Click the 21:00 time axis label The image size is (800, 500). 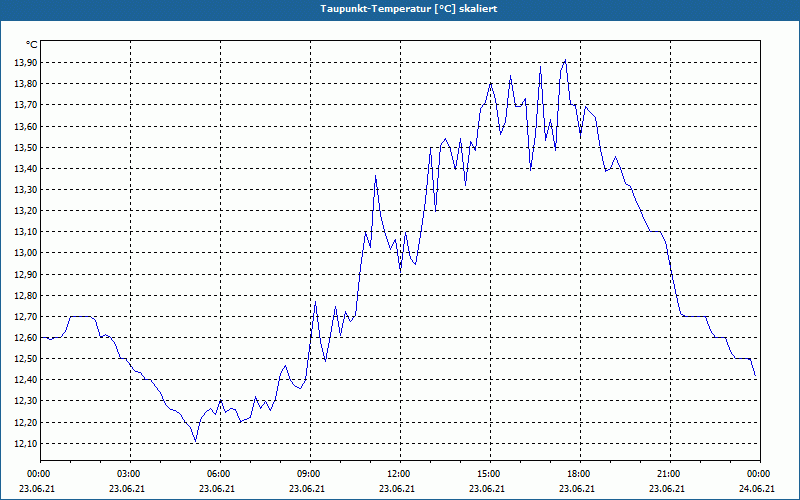(x=670, y=474)
